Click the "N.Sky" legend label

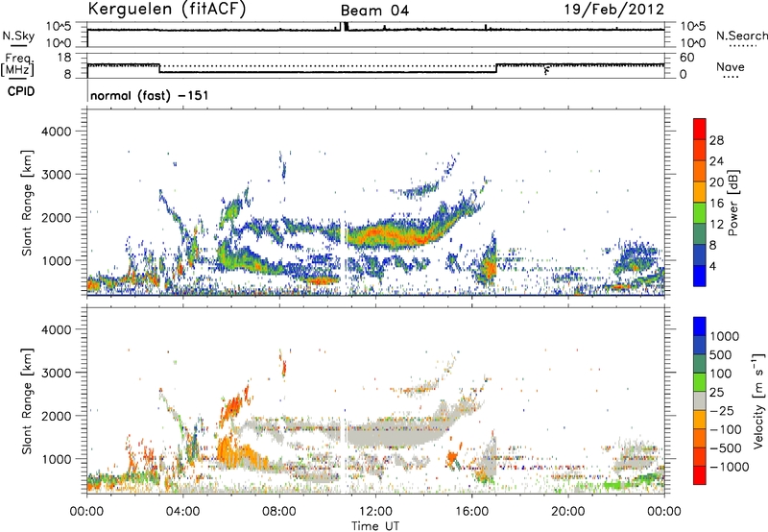(18, 36)
